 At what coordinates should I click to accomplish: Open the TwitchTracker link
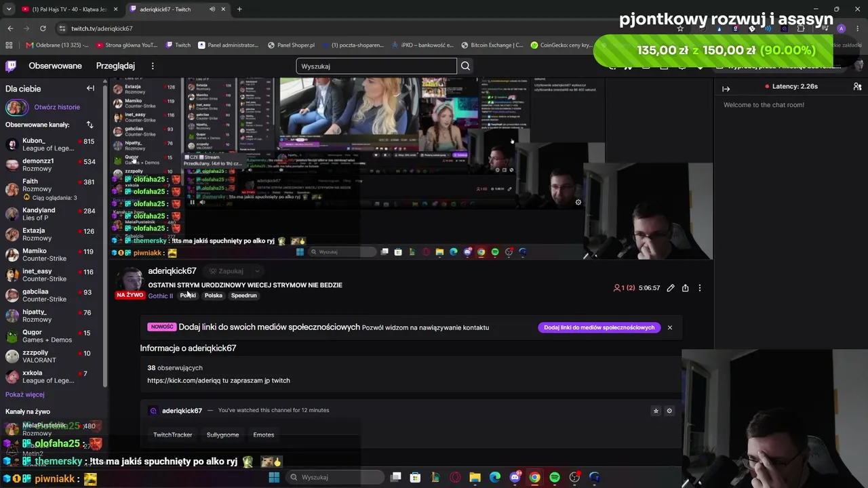pos(173,435)
